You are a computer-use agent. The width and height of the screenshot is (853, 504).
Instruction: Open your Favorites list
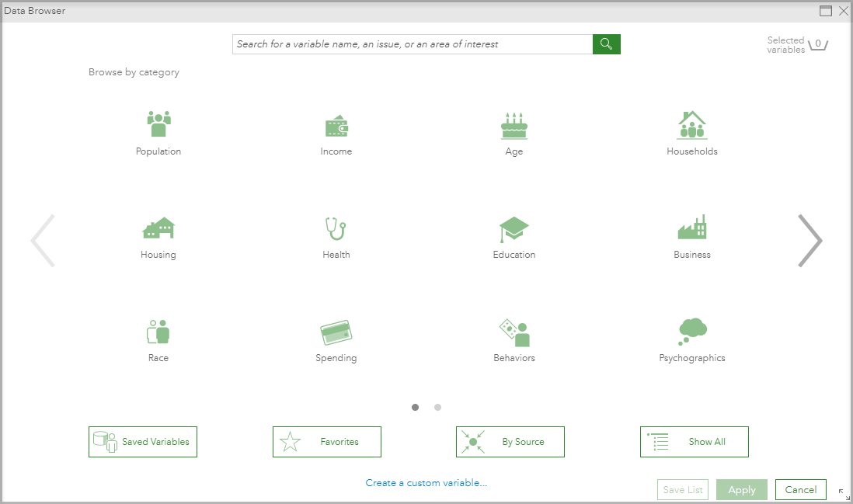click(x=326, y=441)
